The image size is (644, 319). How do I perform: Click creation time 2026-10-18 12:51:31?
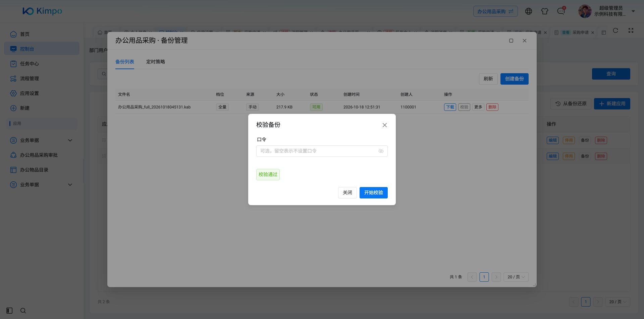(x=362, y=107)
